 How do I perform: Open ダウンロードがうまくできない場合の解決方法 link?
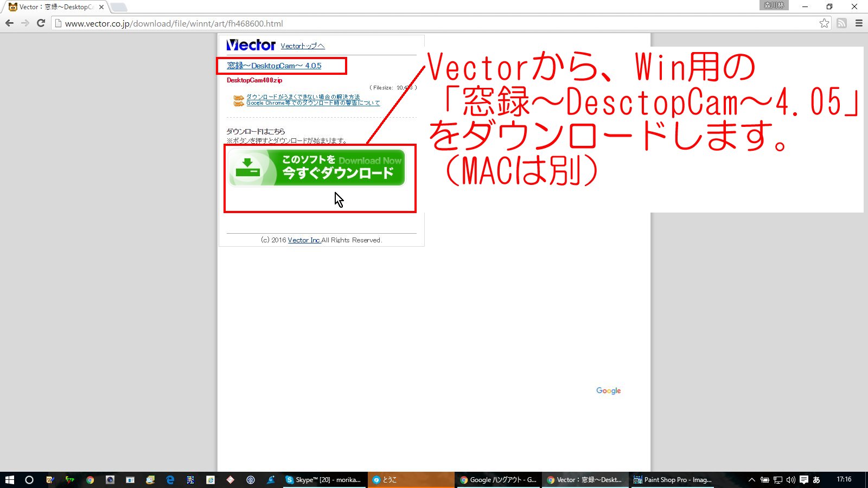(303, 97)
